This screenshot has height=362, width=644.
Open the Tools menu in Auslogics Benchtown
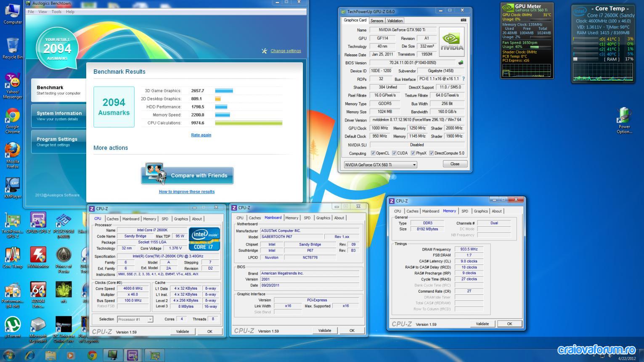click(x=56, y=12)
